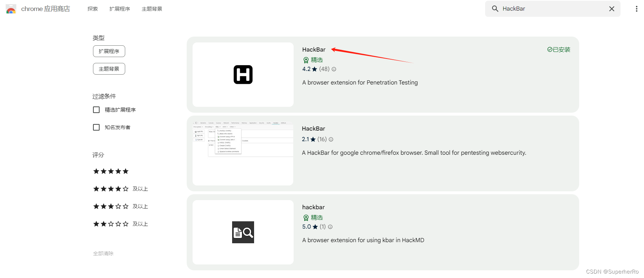644x278 pixels.
Task: Open the 探索 tab
Action: pos(93,9)
